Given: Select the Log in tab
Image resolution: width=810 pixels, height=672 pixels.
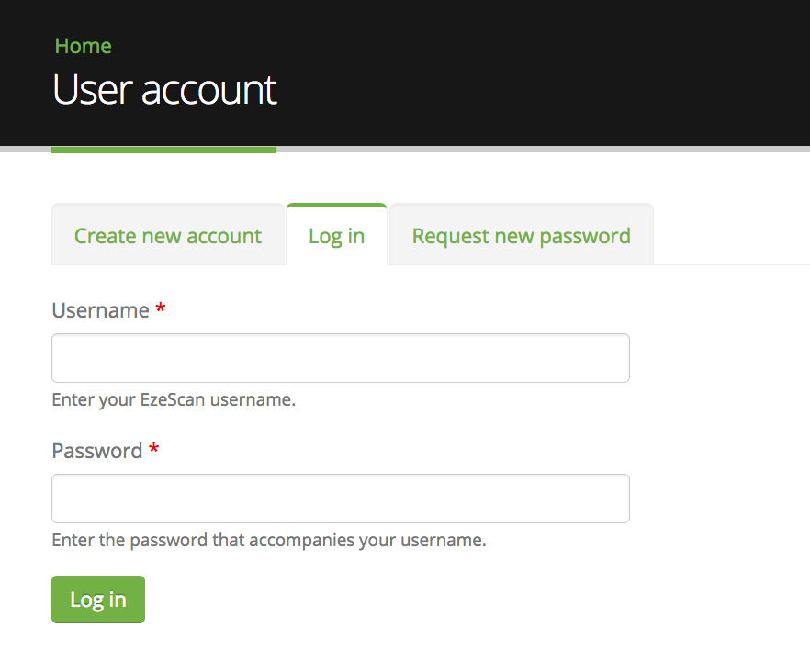Looking at the screenshot, I should pyautogui.click(x=336, y=236).
